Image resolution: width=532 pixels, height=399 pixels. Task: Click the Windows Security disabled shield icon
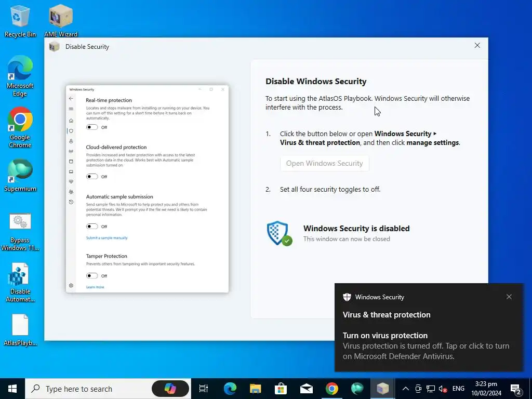(x=279, y=233)
